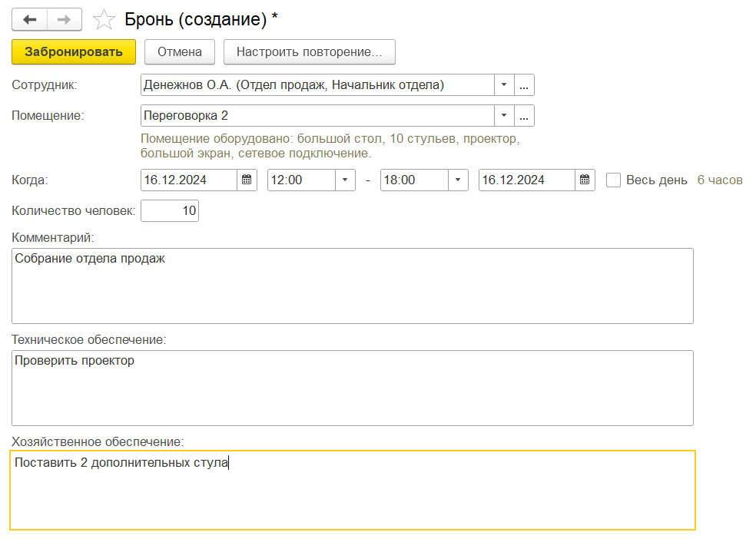Open room selection form via ellipsis button
756x542 pixels.
(524, 116)
